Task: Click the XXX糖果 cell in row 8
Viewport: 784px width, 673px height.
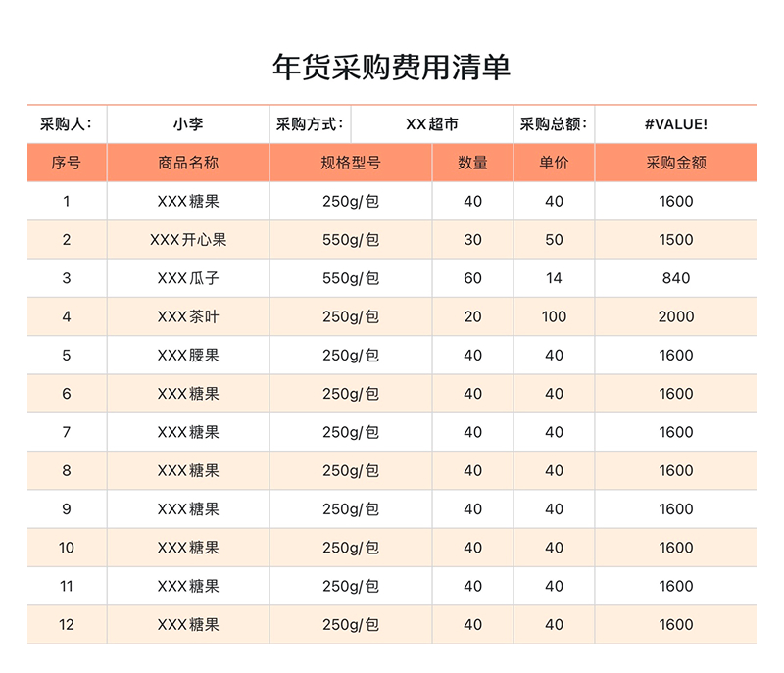Action: (188, 470)
